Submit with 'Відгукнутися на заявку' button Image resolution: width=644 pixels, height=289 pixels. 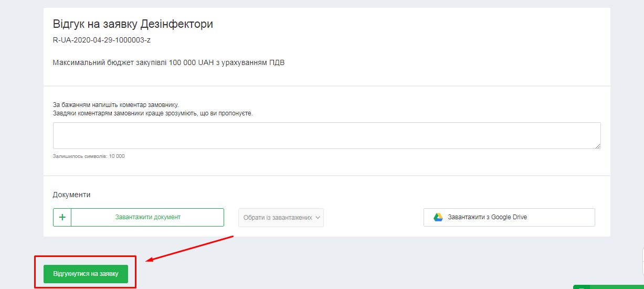click(86, 274)
